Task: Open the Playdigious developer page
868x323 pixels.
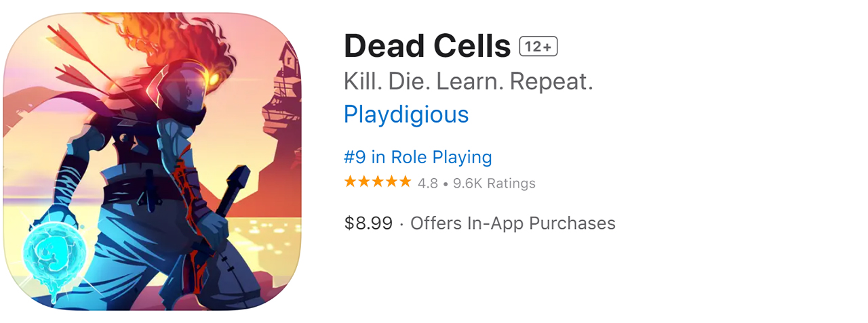Action: (x=406, y=114)
